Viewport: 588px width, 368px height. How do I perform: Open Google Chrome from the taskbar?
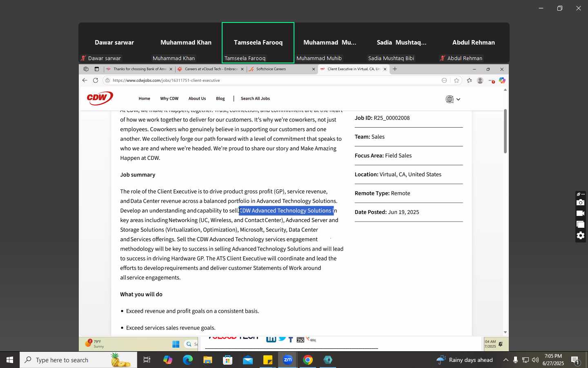coord(308,360)
